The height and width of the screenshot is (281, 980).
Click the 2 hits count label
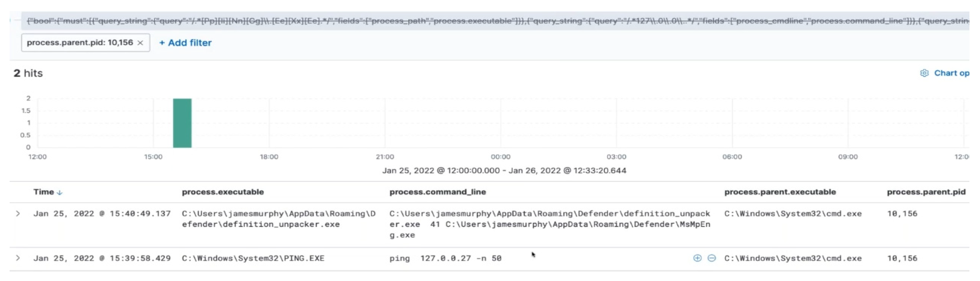tap(28, 73)
